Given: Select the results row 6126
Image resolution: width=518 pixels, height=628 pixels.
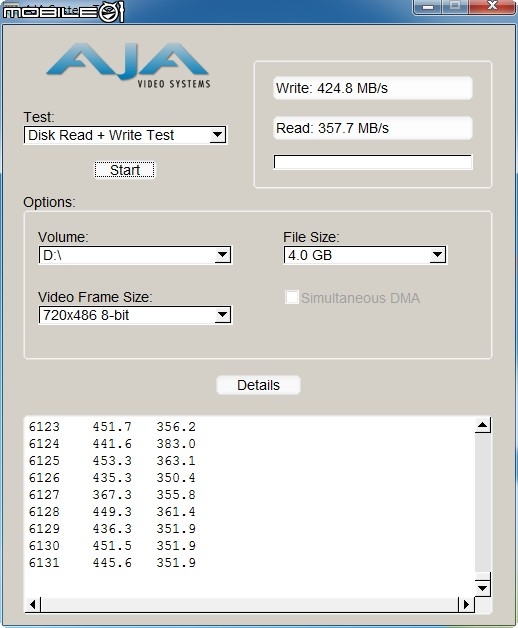Looking at the screenshot, I should 112,478.
